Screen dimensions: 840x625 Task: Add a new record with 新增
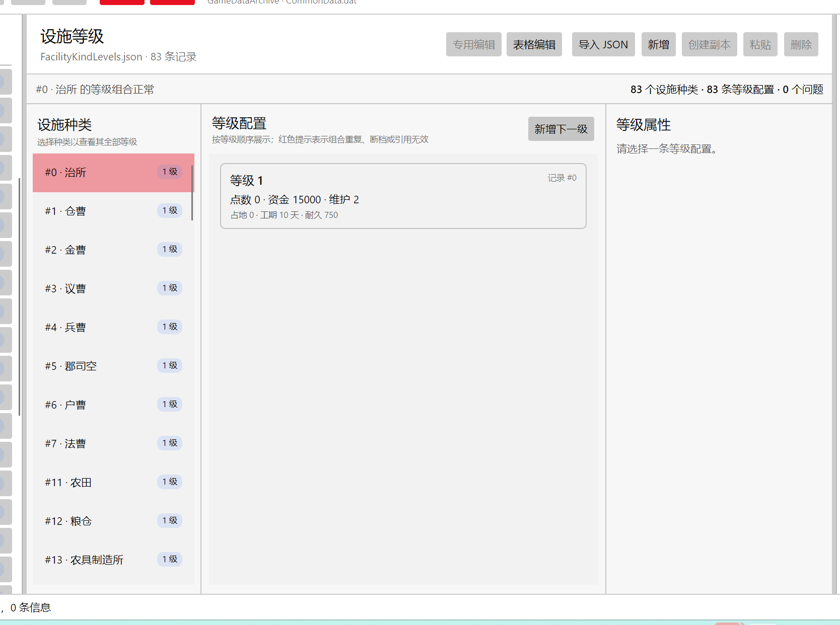658,44
